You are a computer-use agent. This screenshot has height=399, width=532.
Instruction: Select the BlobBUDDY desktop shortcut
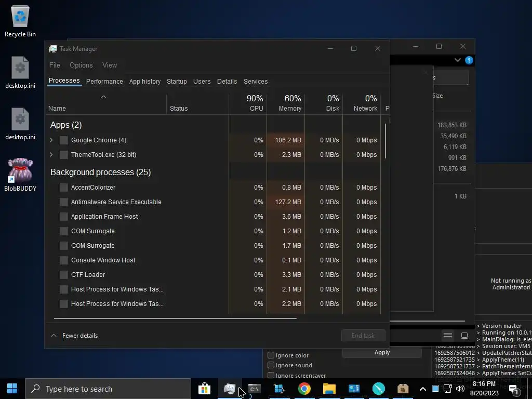click(x=20, y=175)
